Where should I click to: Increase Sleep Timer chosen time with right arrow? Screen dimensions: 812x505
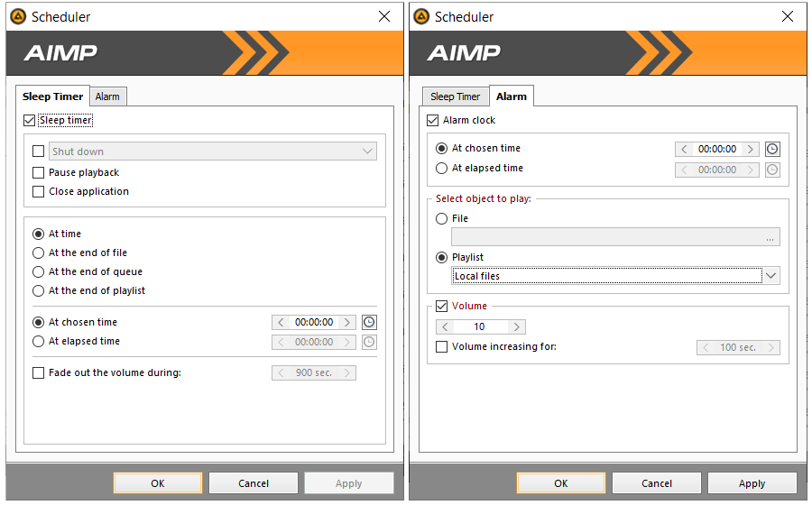347,322
